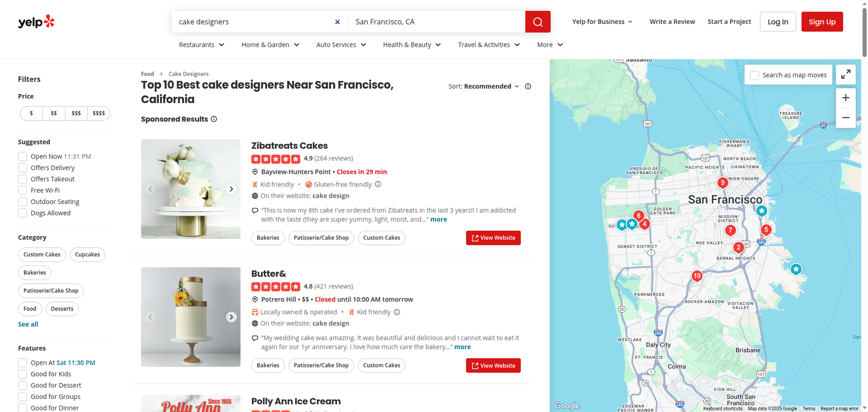This screenshot has width=868, height=412.
Task: Check Dogs Allowed filter
Action: pos(23,213)
